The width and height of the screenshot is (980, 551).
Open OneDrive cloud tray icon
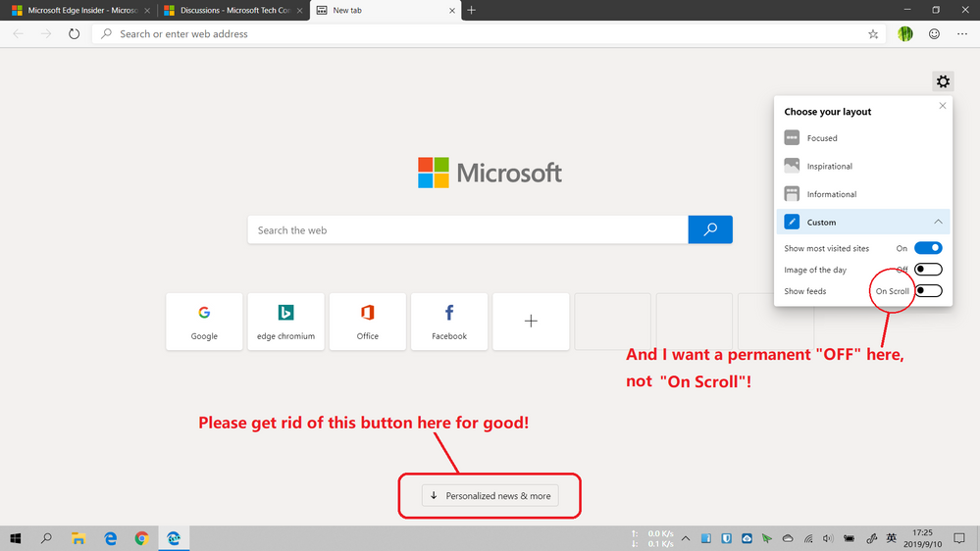[788, 538]
